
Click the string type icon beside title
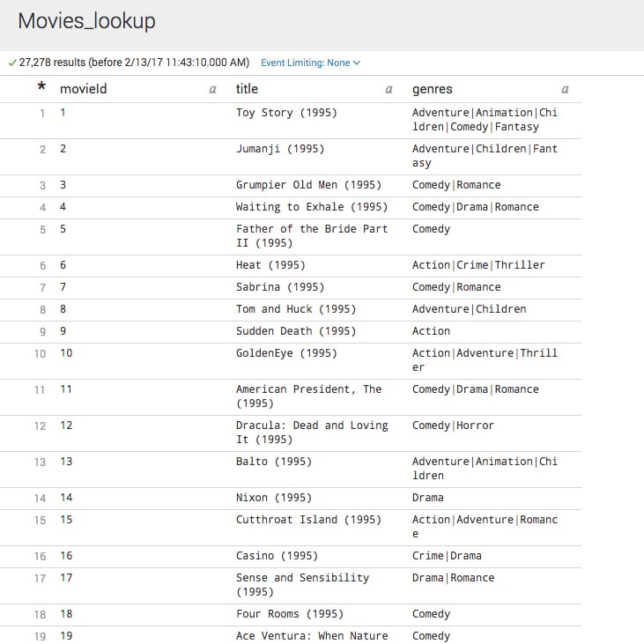(389, 89)
